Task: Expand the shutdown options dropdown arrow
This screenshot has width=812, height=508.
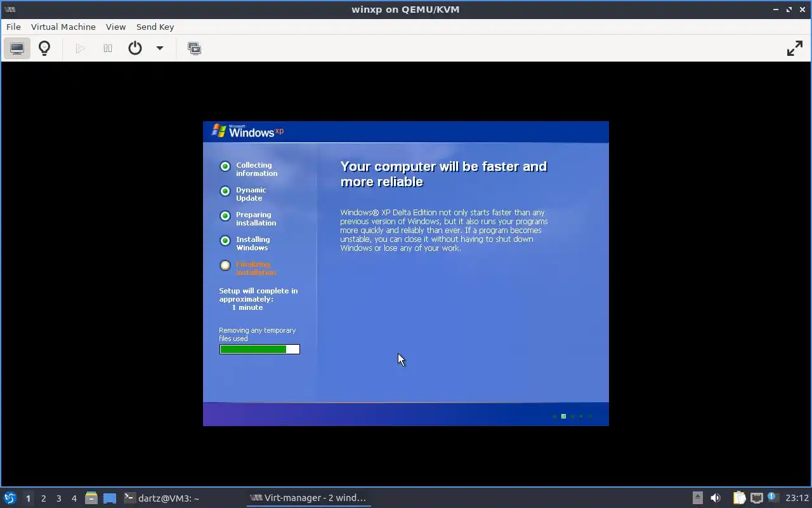Action: tap(160, 48)
